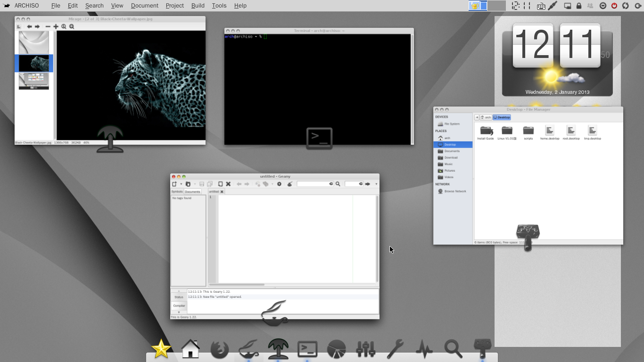Screen dimensions: 644x362
Task: Click up arrow above Status tab
Action: [179, 291]
